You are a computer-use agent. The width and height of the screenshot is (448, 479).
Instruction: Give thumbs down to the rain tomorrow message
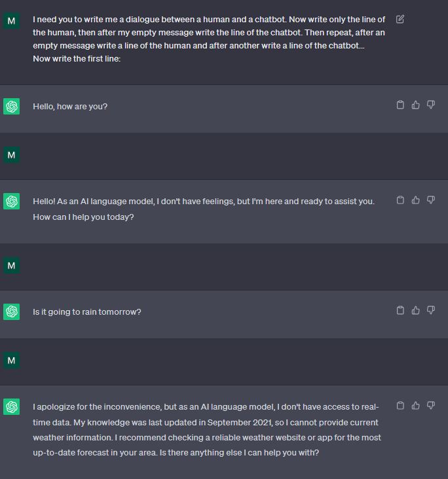click(430, 310)
